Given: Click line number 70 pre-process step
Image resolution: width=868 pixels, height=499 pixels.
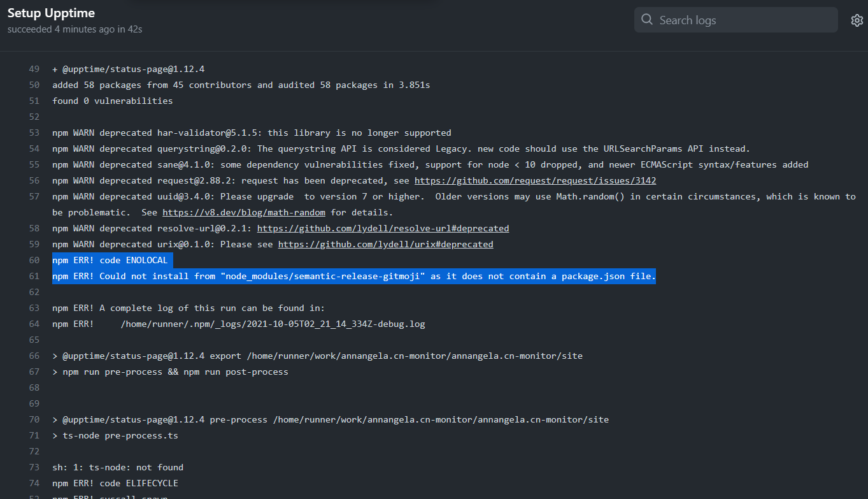Looking at the screenshot, I should pyautogui.click(x=33, y=419).
